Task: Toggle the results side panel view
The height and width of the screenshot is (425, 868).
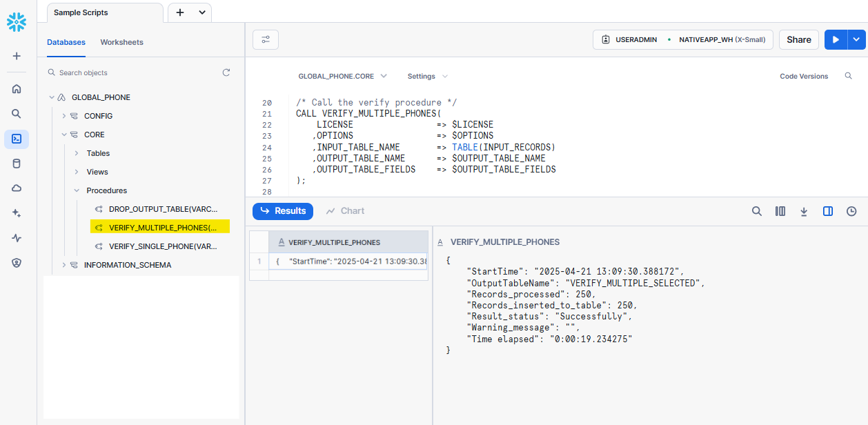Action: coord(828,211)
